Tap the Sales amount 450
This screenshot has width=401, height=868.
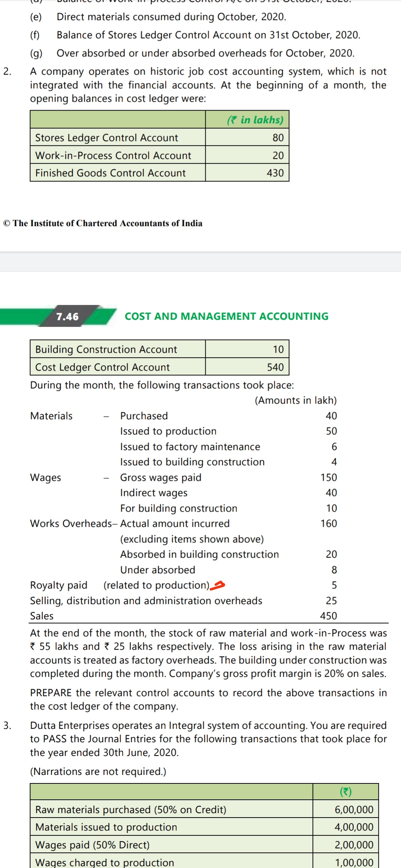(329, 616)
